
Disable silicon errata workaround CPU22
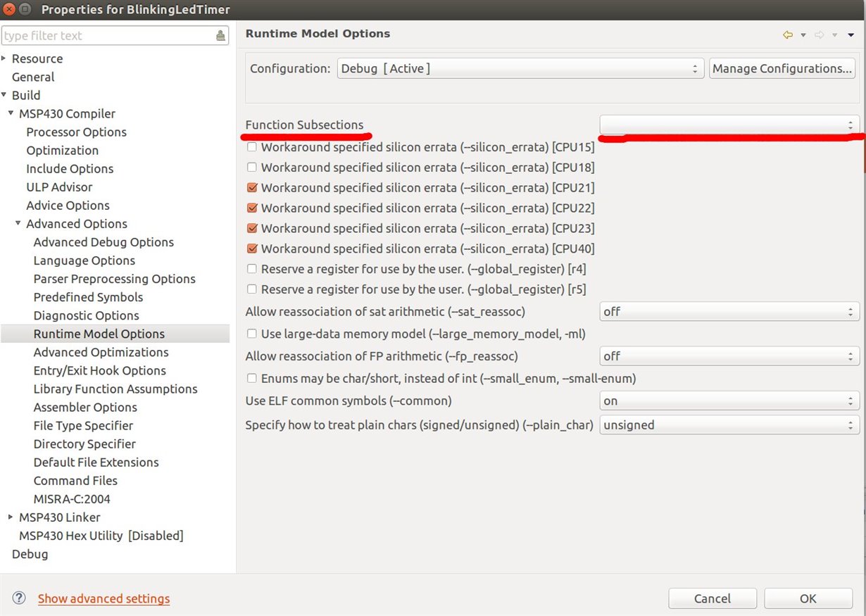pos(252,208)
